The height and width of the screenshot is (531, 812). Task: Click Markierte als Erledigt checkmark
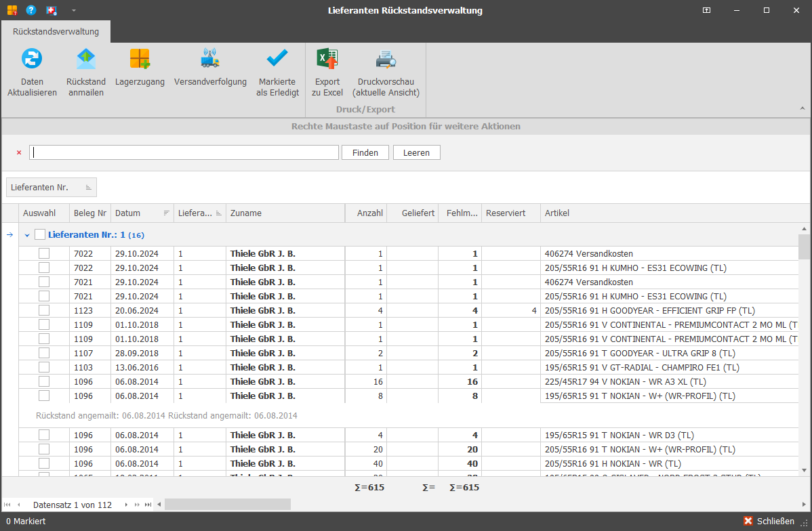[277, 58]
